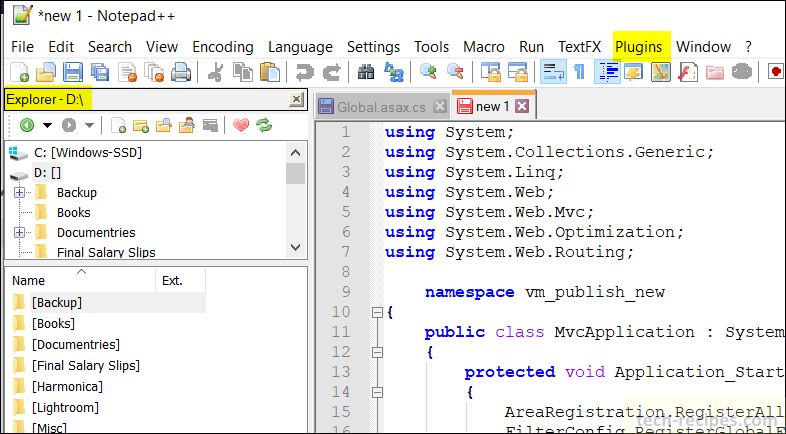Create a new document with the New toolbar icon
The width and height of the screenshot is (786, 434).
point(20,72)
